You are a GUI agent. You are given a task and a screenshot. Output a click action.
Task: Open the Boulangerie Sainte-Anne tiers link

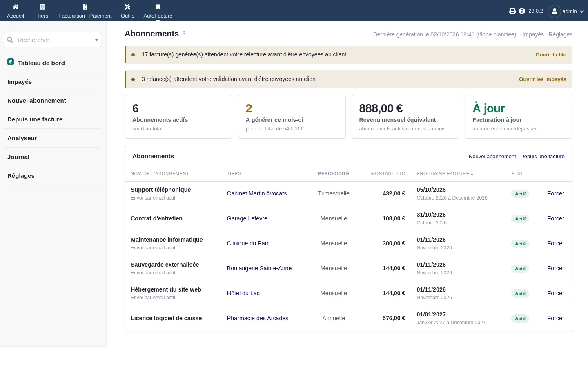tap(259, 268)
